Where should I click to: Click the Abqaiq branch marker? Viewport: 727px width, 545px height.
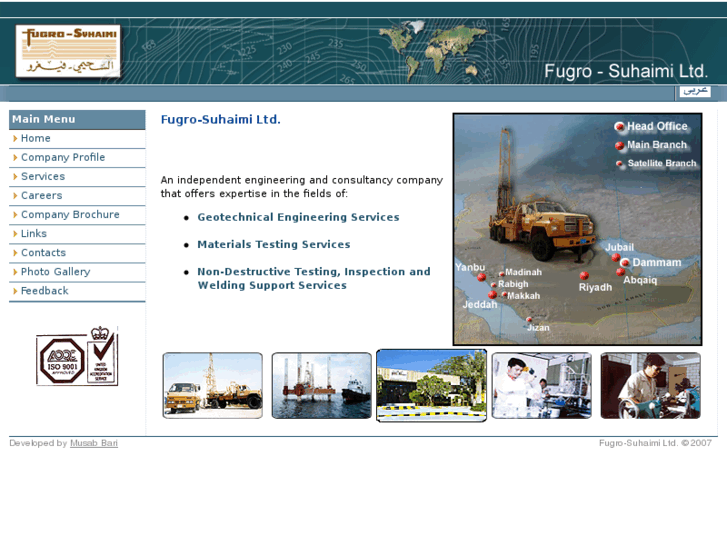pos(620,272)
